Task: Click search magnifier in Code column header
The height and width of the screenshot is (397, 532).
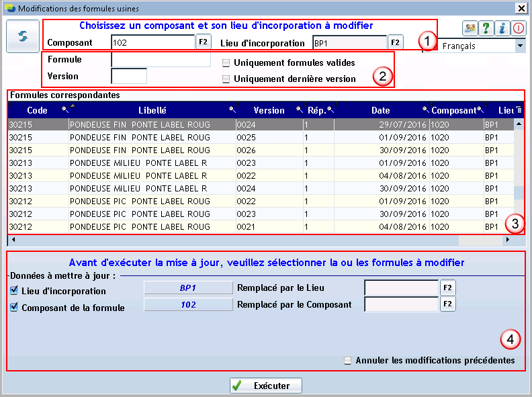Action: click(64, 109)
